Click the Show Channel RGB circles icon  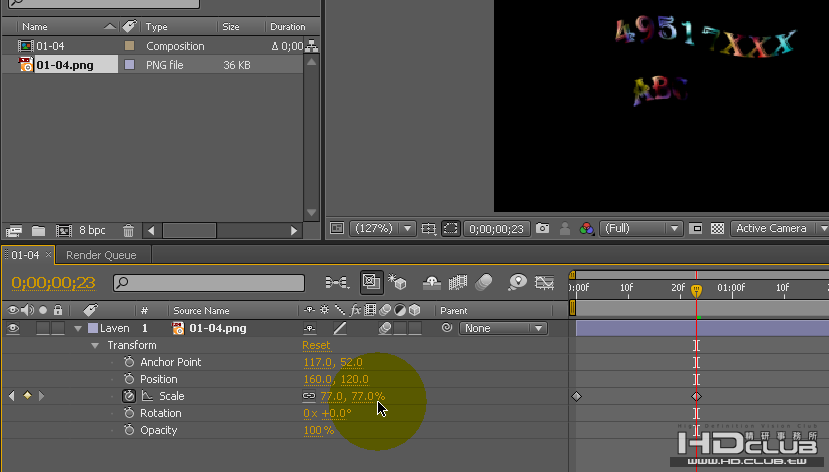(x=586, y=228)
